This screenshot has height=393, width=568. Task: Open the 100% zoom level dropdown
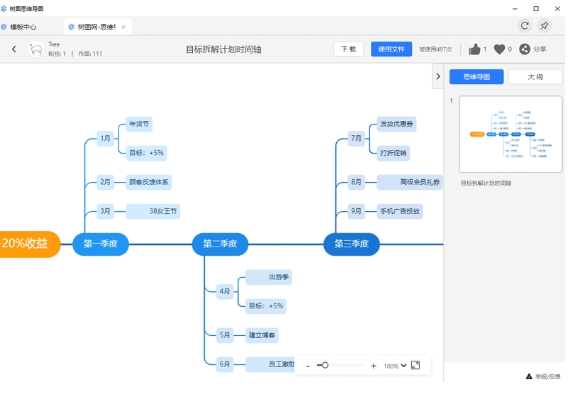[395, 366]
